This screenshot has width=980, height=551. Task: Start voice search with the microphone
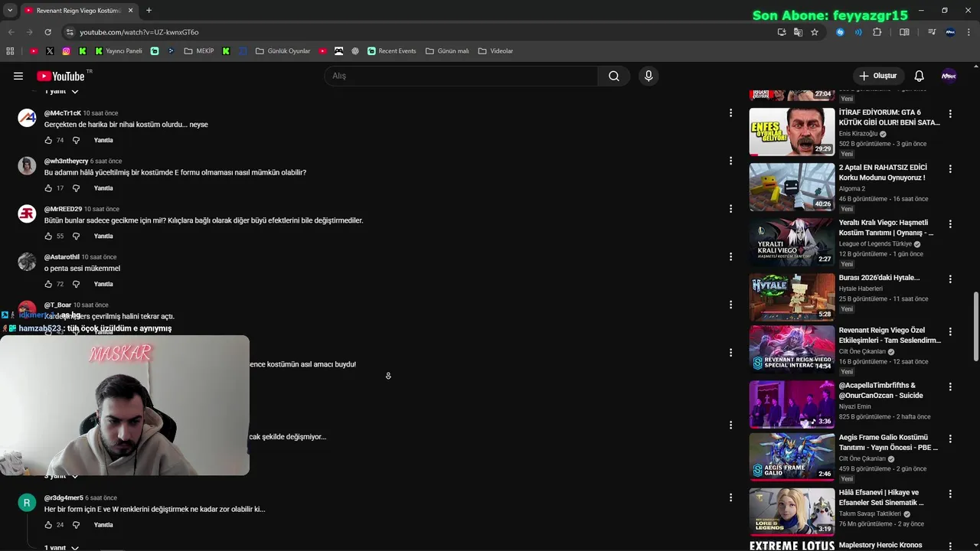point(648,76)
